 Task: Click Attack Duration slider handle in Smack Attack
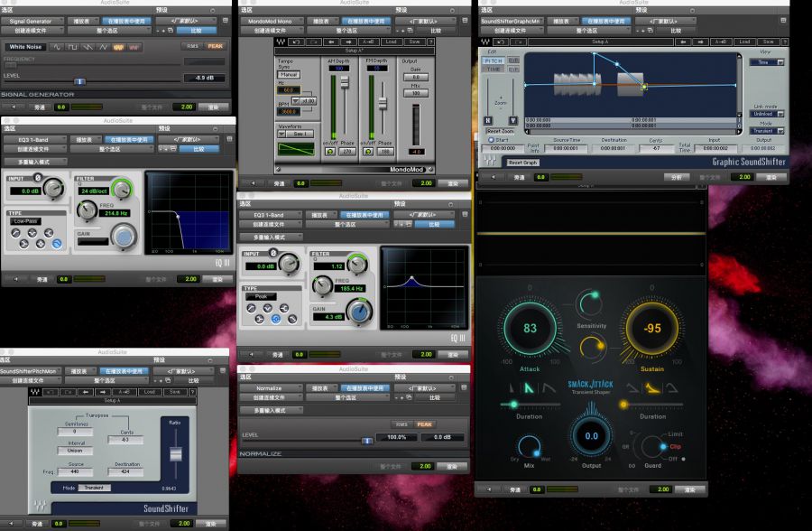[x=513, y=404]
